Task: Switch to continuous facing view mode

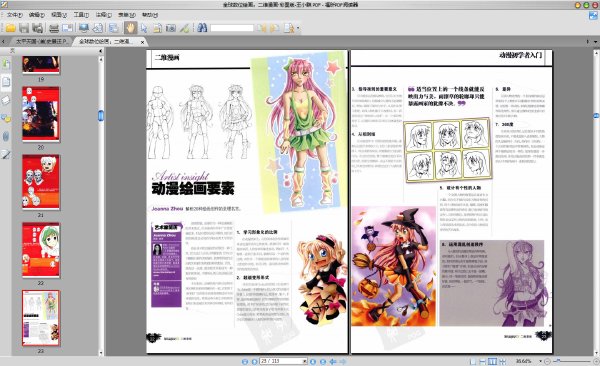Action: point(502,361)
